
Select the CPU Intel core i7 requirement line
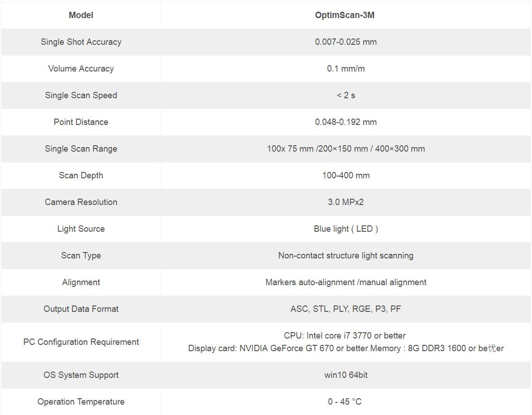coord(345,336)
